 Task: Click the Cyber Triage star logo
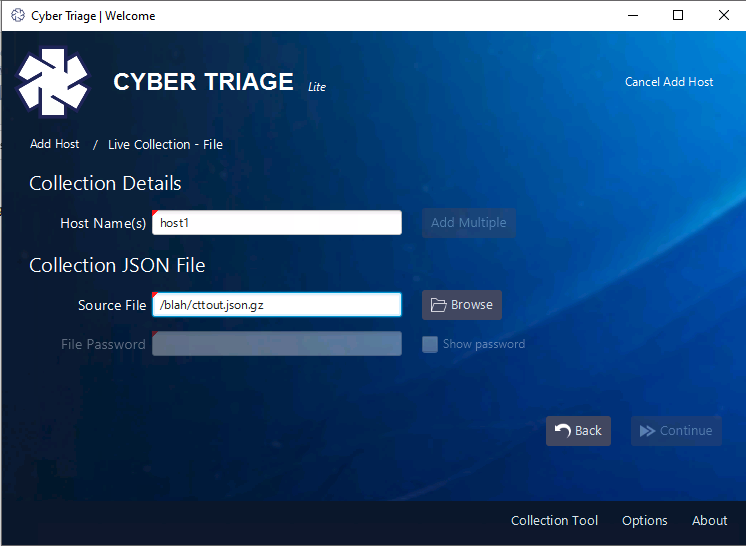(53, 82)
